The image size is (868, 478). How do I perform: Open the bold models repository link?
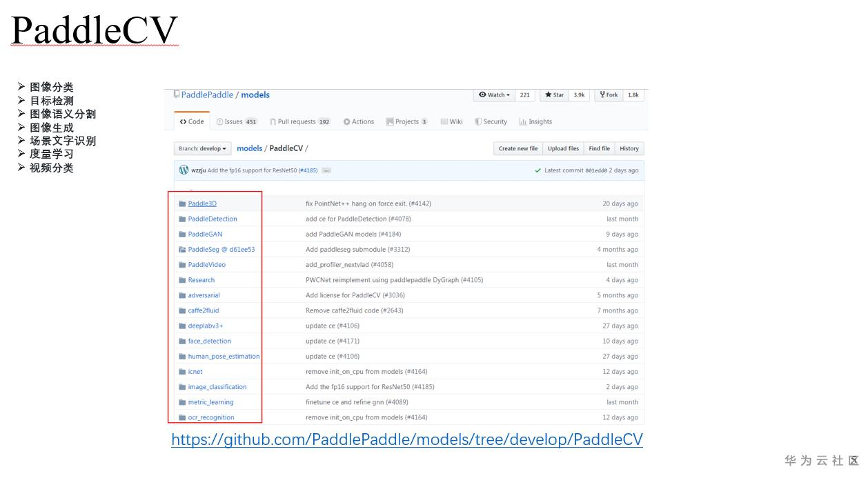click(x=255, y=95)
